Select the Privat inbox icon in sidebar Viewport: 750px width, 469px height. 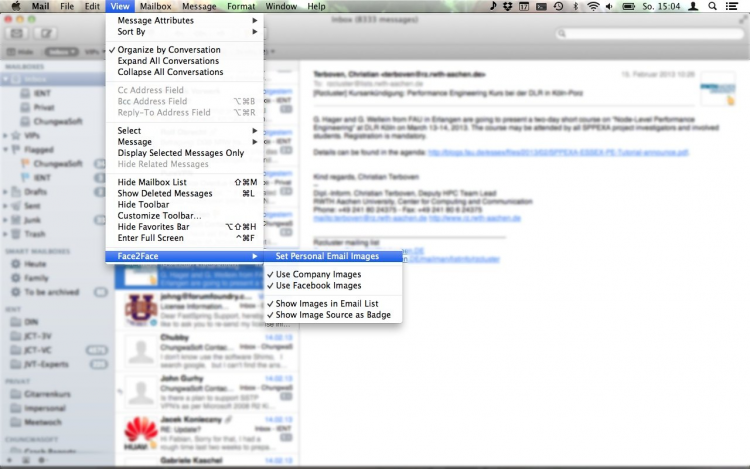[x=25, y=107]
